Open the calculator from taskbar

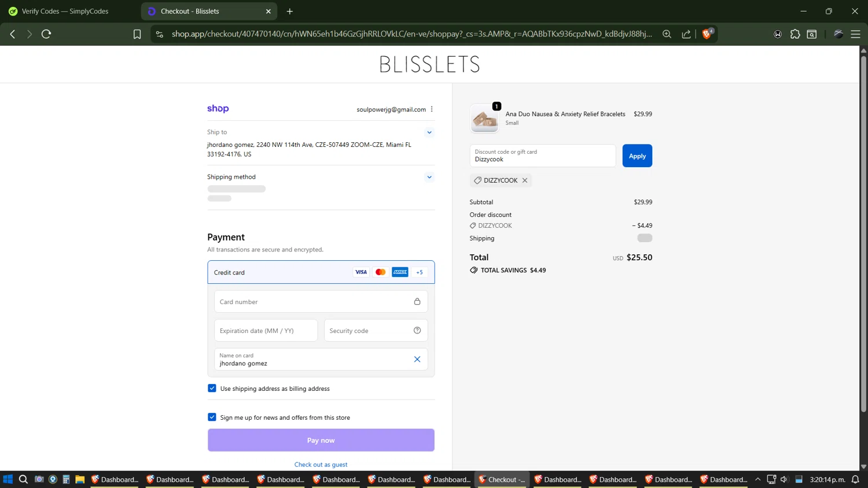pyautogui.click(x=66, y=479)
